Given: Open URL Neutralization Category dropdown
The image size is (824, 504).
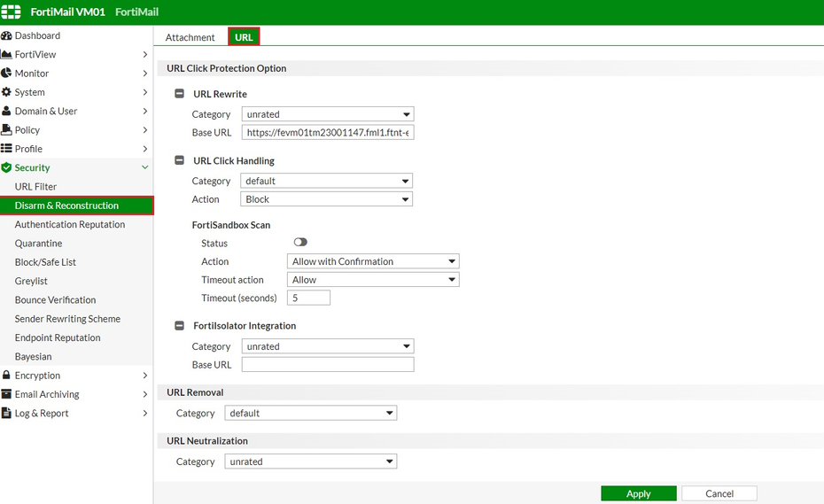Looking at the screenshot, I should click(x=311, y=461).
